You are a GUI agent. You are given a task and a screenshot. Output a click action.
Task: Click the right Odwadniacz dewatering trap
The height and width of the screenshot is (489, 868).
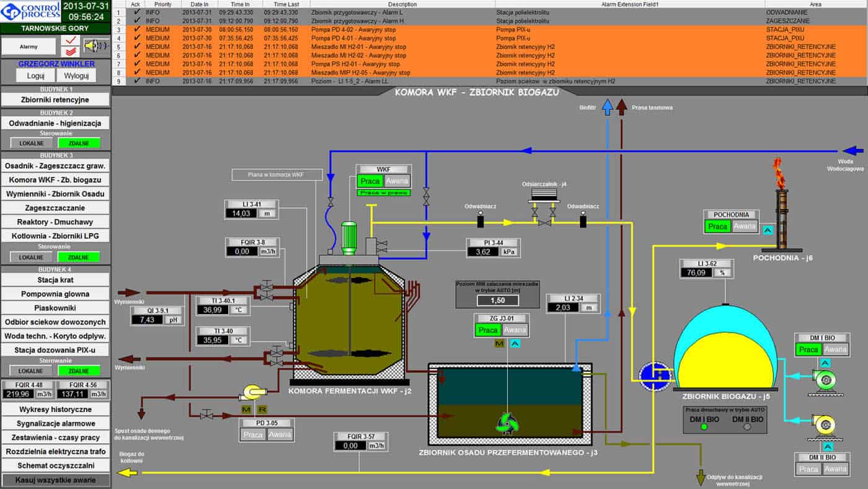pos(583,220)
